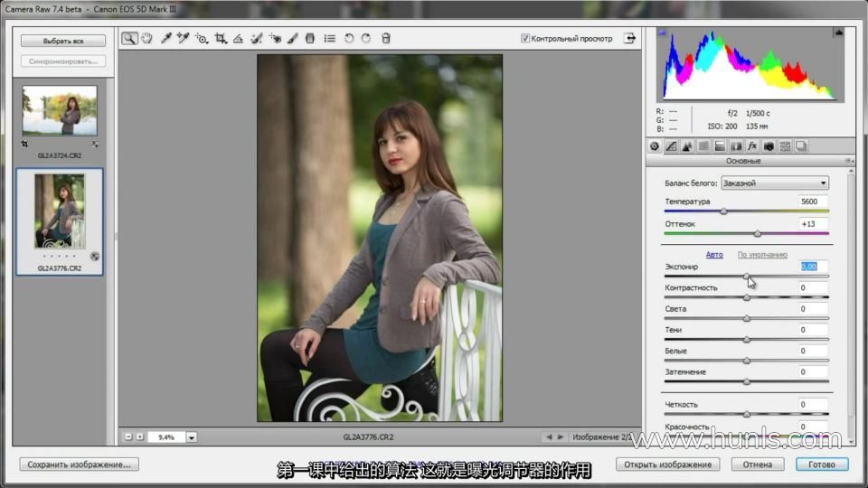Click the zoom out minus button
Screen dimensions: 868x488
click(128, 437)
